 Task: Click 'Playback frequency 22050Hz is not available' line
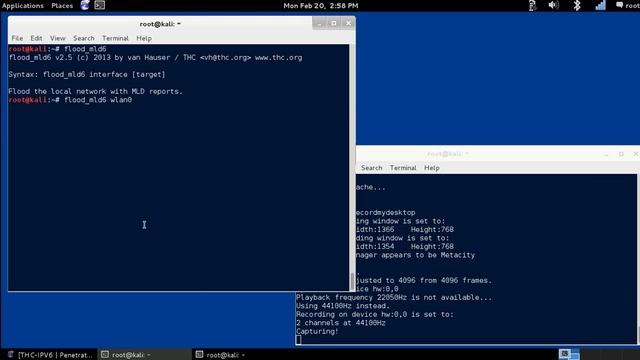(x=394, y=298)
